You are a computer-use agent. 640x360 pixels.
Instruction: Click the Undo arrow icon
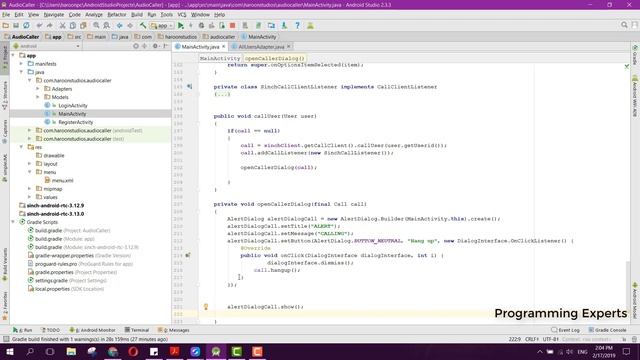[40, 25]
